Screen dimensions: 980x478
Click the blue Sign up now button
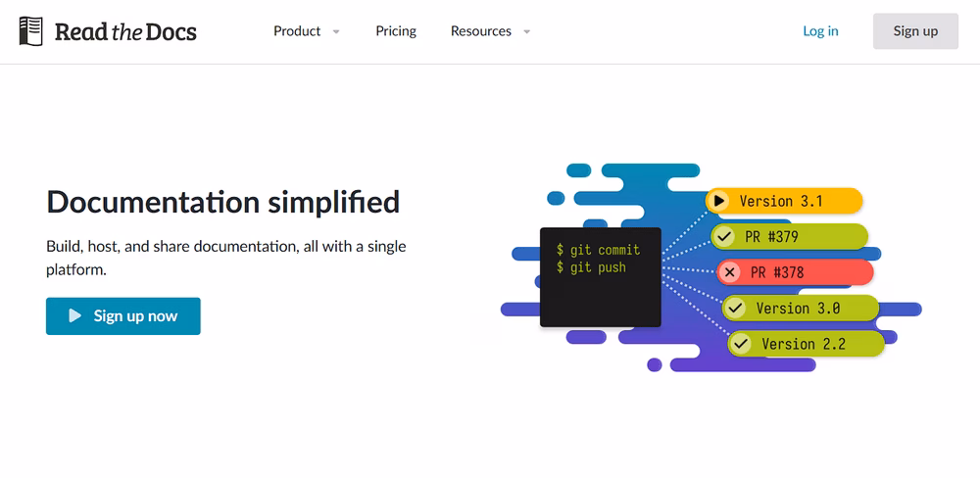123,315
